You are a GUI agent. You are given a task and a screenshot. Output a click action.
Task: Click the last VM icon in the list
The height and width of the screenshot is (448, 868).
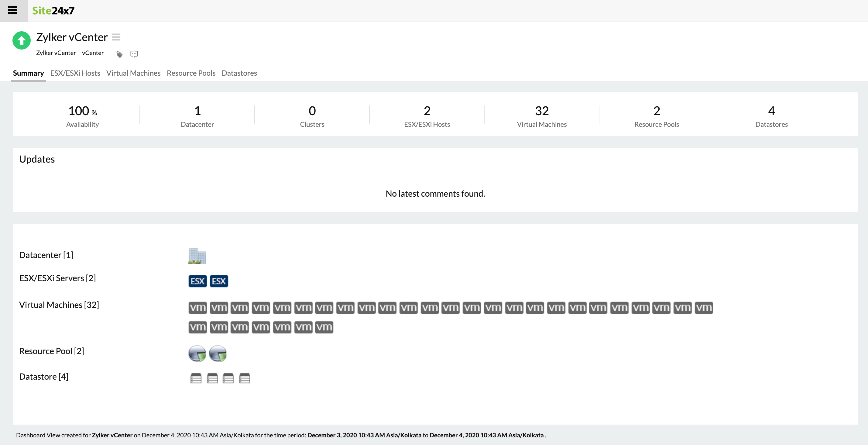324,327
